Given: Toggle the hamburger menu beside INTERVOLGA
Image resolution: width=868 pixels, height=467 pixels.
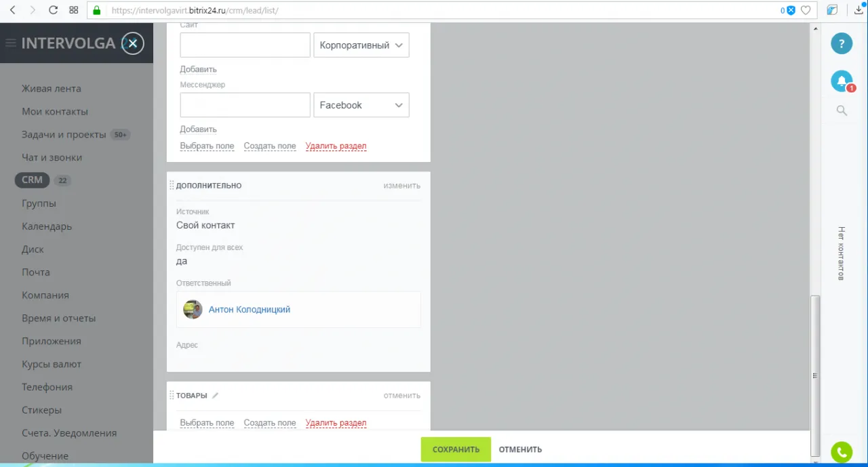Looking at the screenshot, I should point(10,43).
